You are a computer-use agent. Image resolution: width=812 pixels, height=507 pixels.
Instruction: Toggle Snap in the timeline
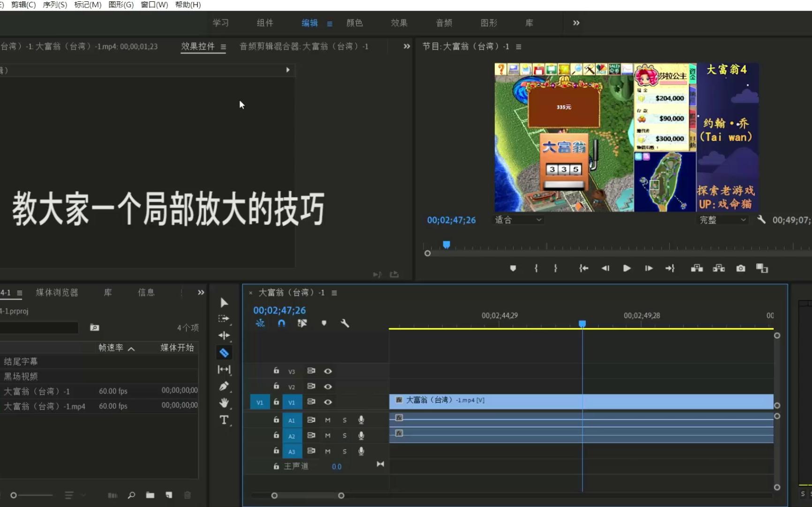point(281,323)
